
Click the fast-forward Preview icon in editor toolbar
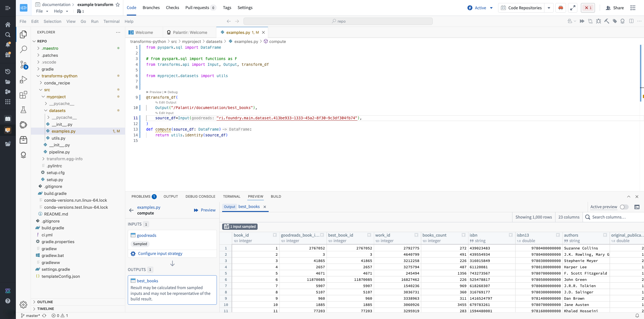click(582, 21)
